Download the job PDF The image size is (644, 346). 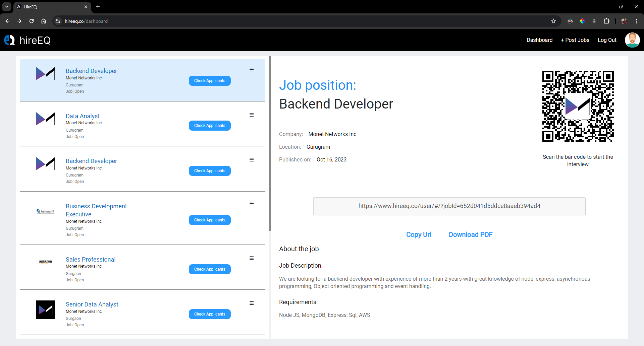[x=471, y=234]
